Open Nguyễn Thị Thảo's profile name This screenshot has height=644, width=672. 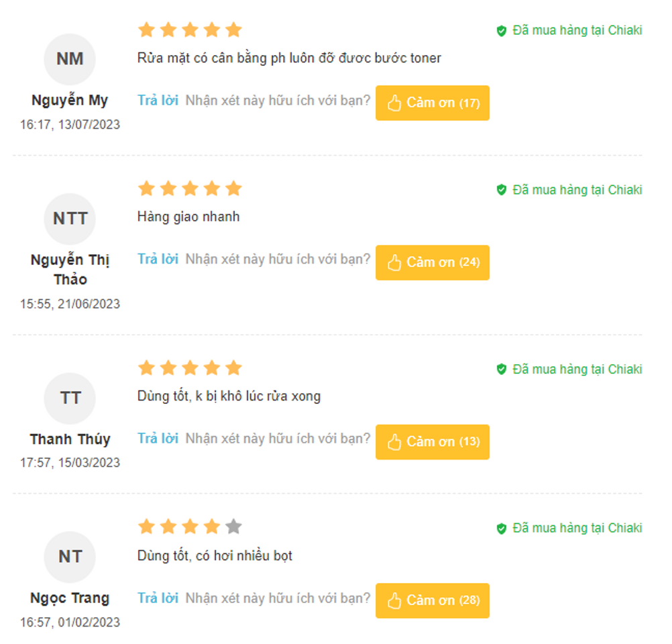70,269
